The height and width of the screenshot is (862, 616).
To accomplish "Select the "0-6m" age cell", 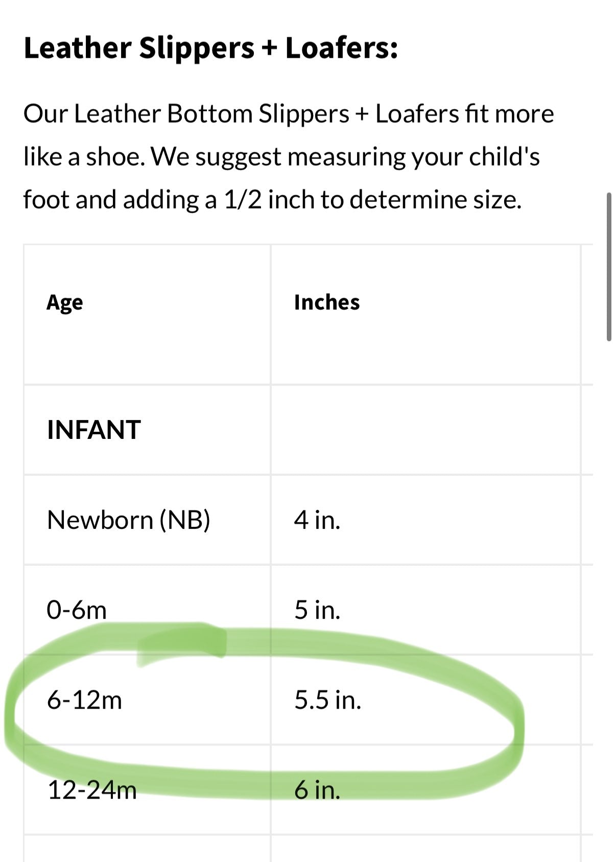I will point(77,610).
